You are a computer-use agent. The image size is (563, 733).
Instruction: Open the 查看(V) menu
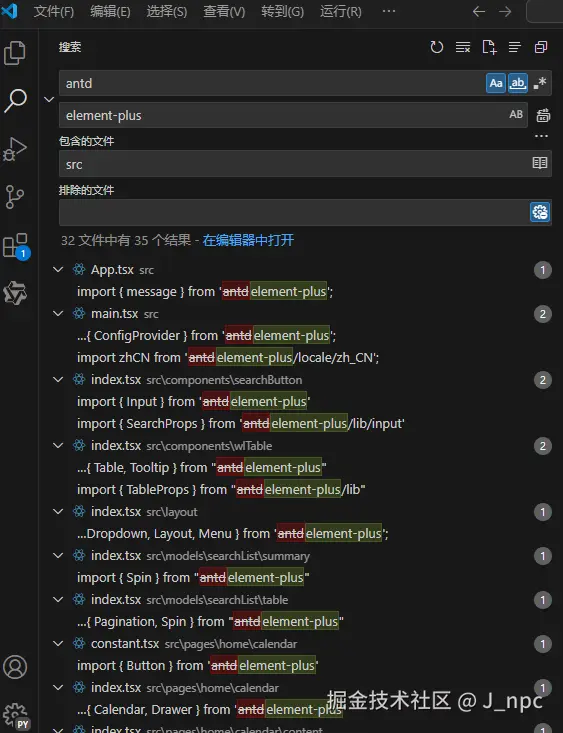pos(224,11)
